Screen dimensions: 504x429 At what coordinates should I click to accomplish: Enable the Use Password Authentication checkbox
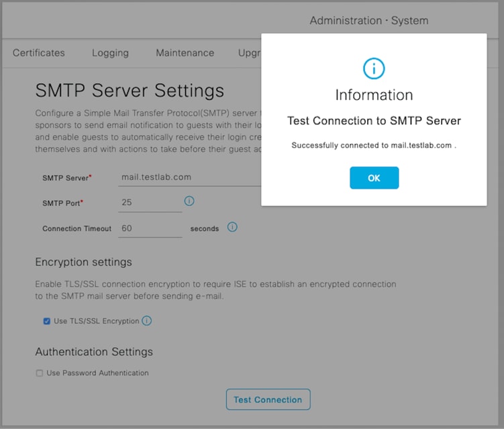[39, 373]
